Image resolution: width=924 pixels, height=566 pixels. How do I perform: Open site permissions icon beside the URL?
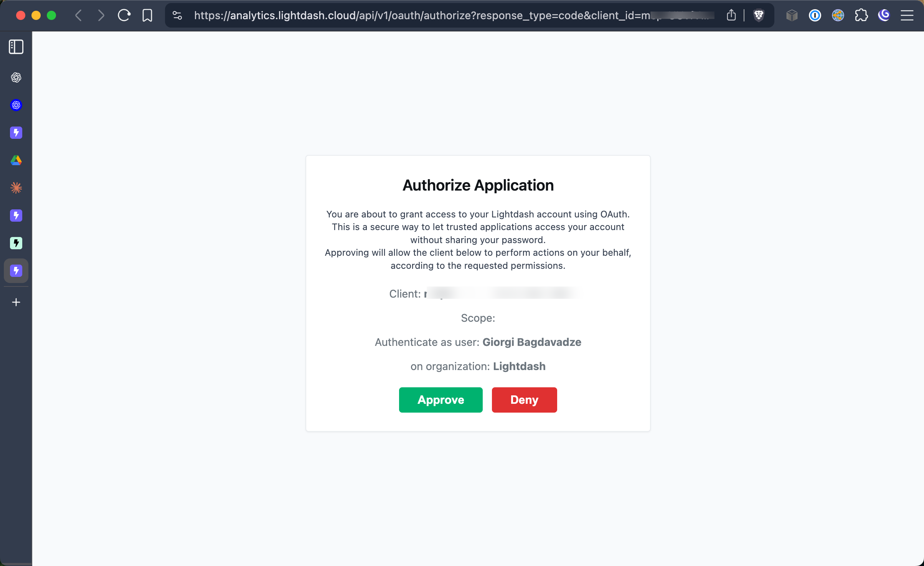tap(177, 15)
